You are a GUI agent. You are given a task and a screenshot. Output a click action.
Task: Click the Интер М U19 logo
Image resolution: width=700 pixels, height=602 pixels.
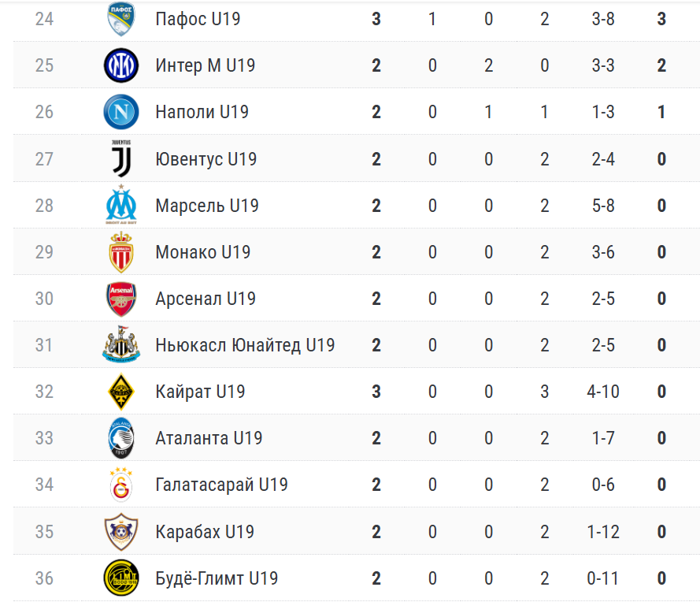pos(121,65)
